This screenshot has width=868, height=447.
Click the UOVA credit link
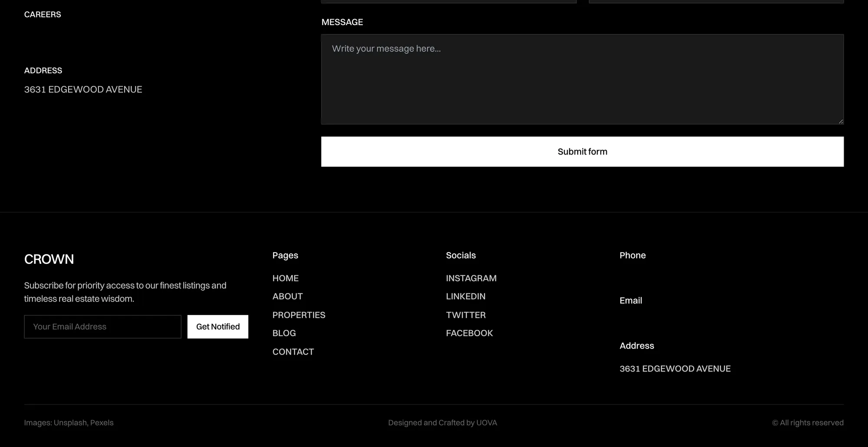tap(487, 423)
